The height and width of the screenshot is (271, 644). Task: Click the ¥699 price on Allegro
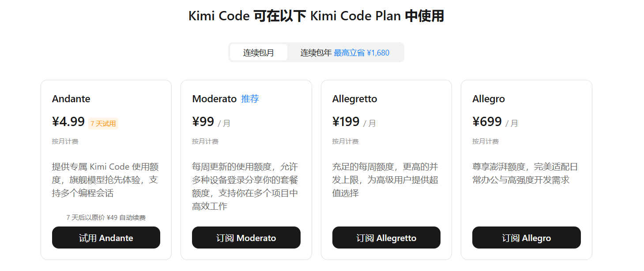(487, 122)
